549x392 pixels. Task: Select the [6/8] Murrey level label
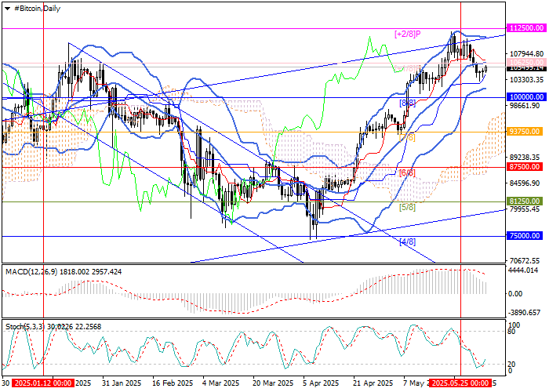click(x=407, y=172)
